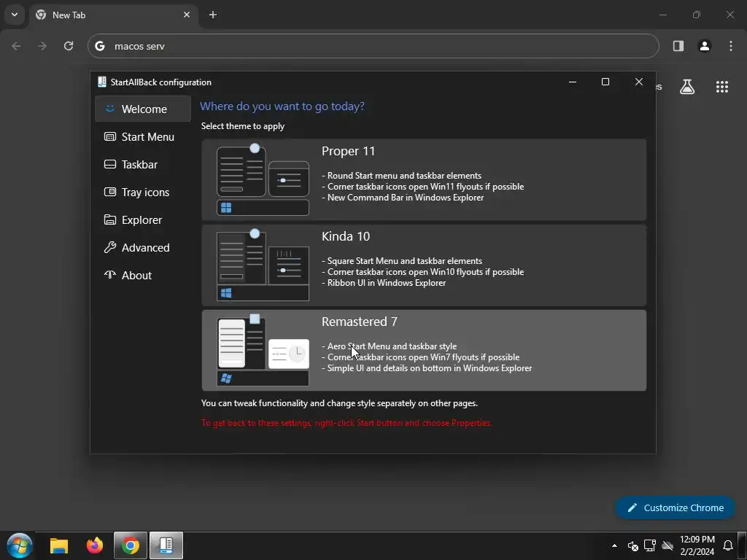The width and height of the screenshot is (747, 560).
Task: Open the Search Labs flask icon
Action: [x=687, y=87]
